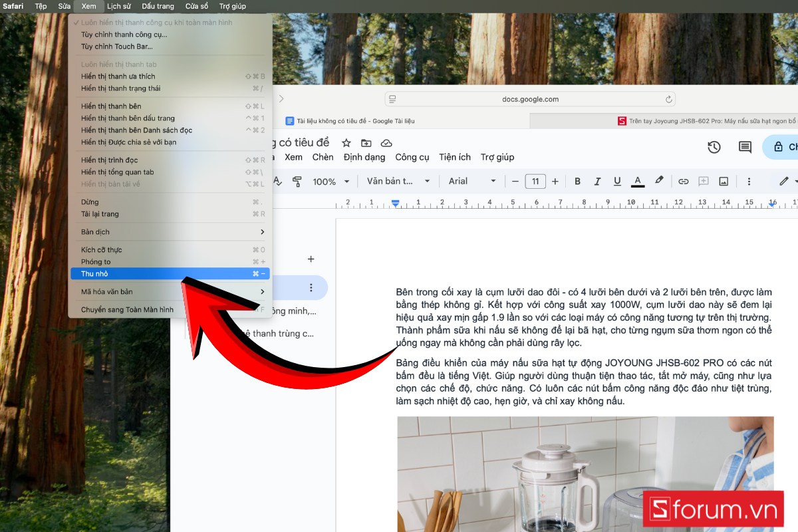Screen dimensions: 798x532
Task: Click the reader icon in address bar
Action: [392, 99]
